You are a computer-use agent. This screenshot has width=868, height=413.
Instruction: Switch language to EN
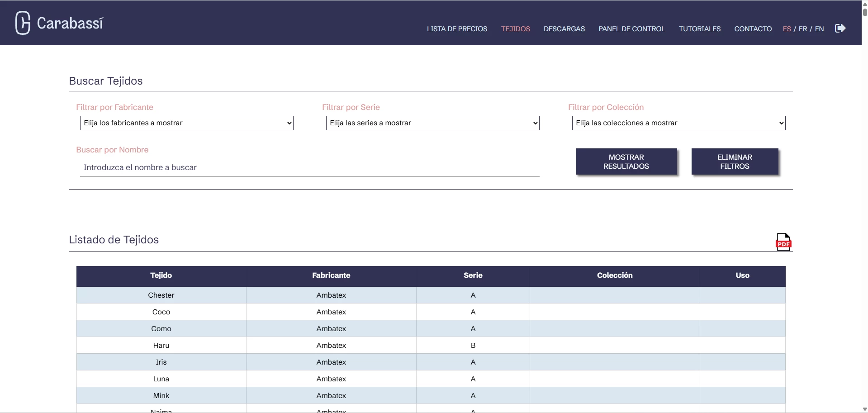coord(819,29)
